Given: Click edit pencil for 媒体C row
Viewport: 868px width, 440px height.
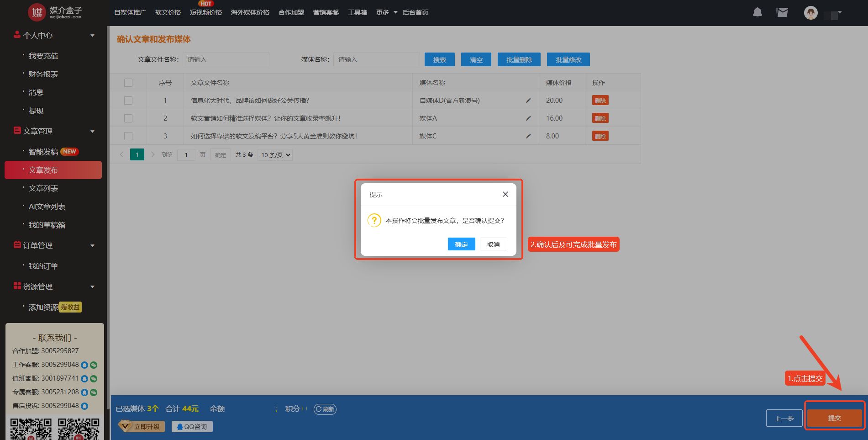Looking at the screenshot, I should click(528, 136).
